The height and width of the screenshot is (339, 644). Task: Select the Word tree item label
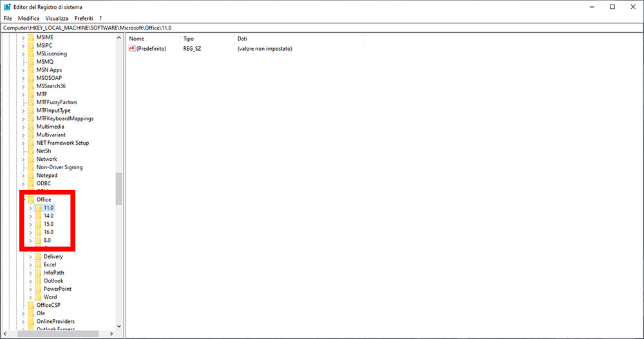(x=50, y=297)
